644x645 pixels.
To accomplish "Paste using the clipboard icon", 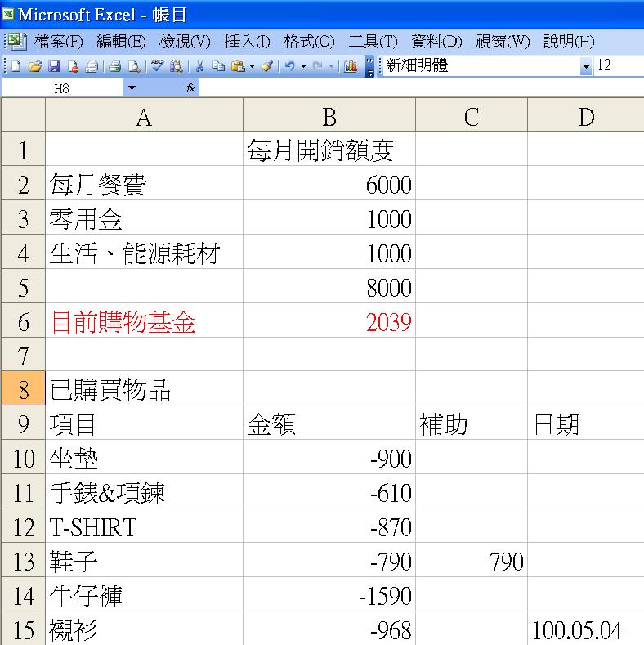I will 238,66.
